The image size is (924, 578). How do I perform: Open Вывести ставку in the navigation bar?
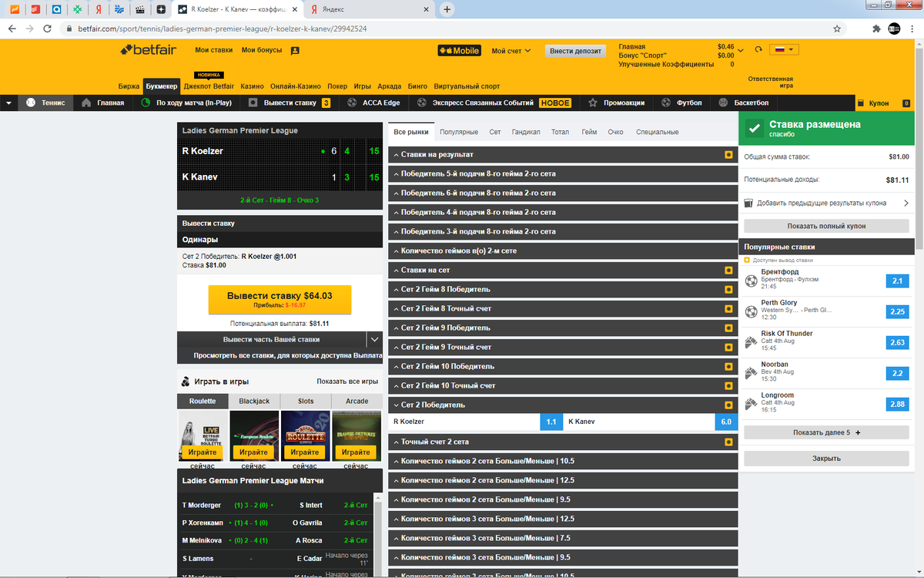click(x=290, y=102)
